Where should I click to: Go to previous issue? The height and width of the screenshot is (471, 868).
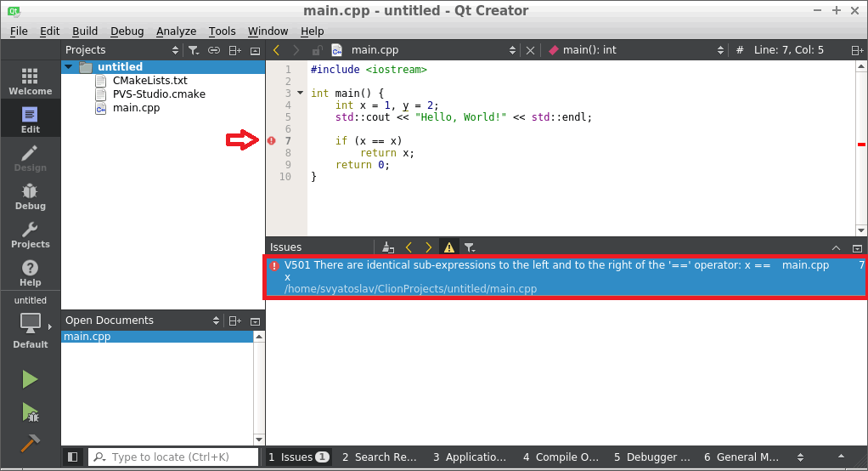[409, 247]
